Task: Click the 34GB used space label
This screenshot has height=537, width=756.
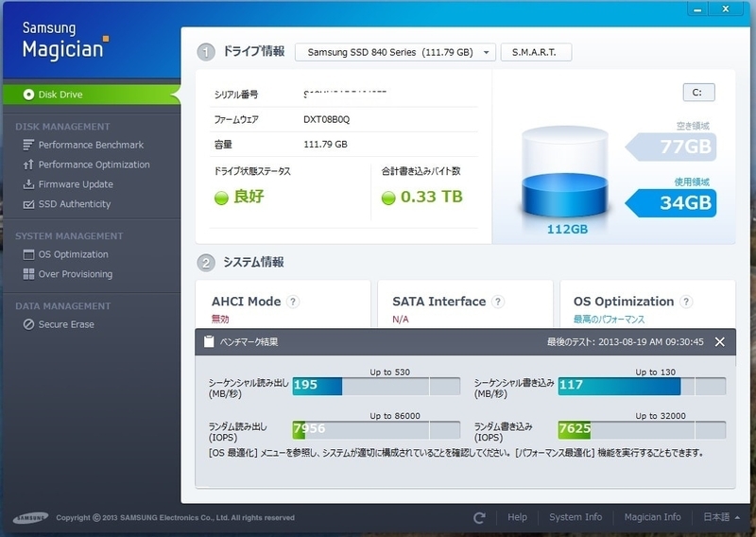Action: coord(672,203)
